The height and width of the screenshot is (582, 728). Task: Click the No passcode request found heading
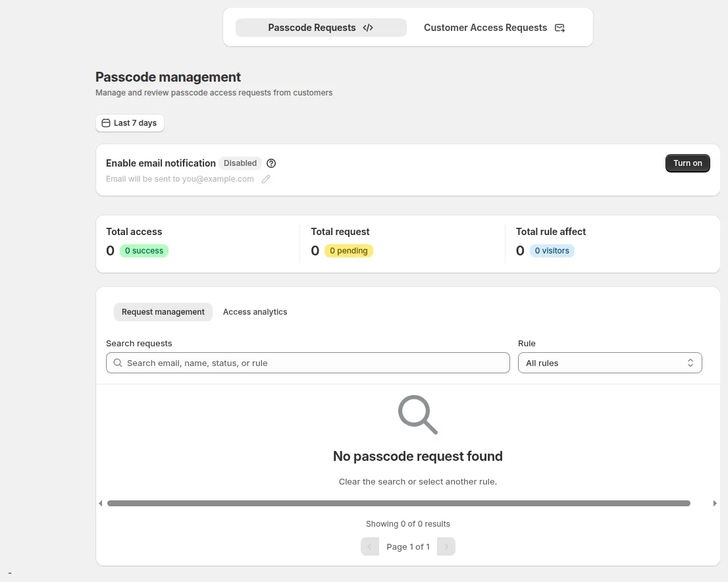pyautogui.click(x=418, y=456)
